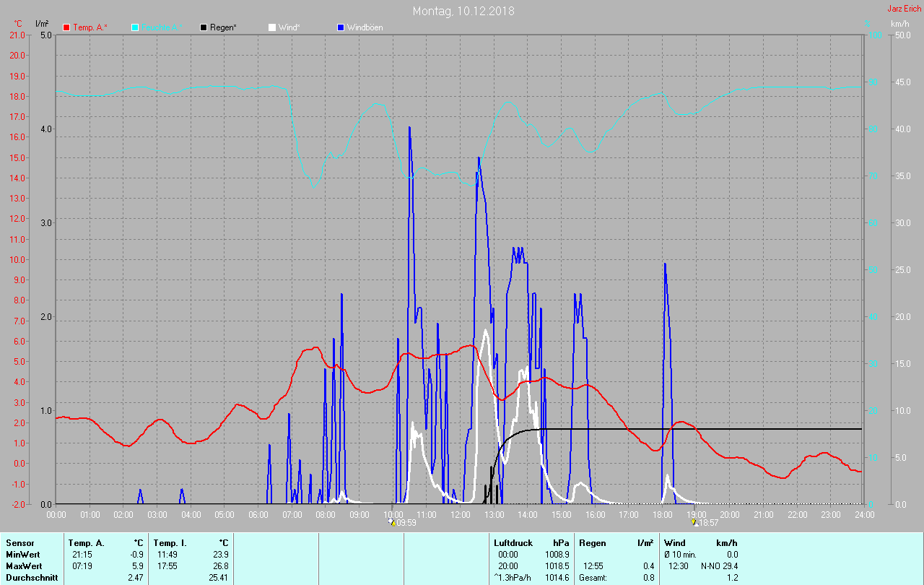Click the 'Wind' header in the data table
Image resolution: width=924 pixels, height=585 pixels.
point(674,543)
